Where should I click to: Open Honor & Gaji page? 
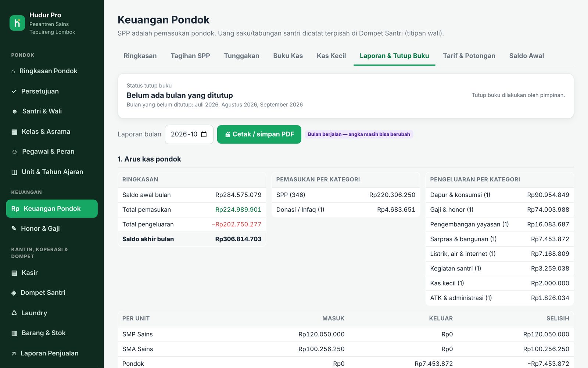pyautogui.click(x=52, y=229)
